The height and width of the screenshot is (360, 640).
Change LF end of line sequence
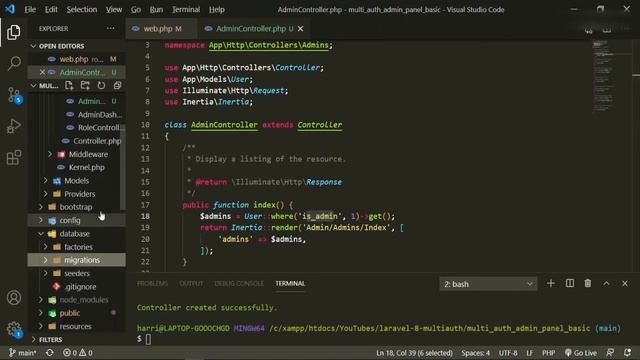tap(530, 353)
